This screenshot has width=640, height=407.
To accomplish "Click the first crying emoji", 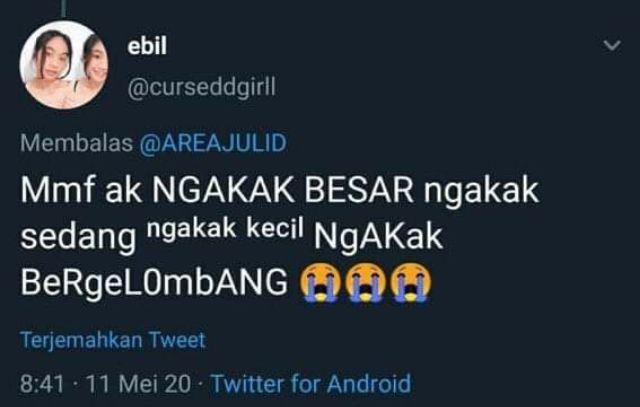I will click(320, 282).
